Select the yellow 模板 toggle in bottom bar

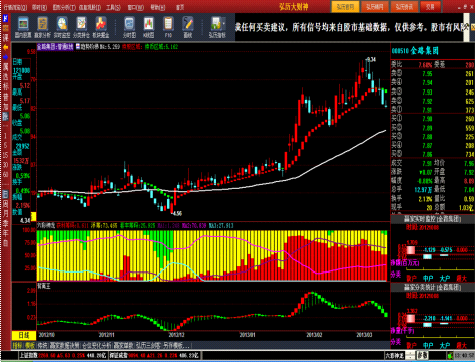click(x=30, y=345)
